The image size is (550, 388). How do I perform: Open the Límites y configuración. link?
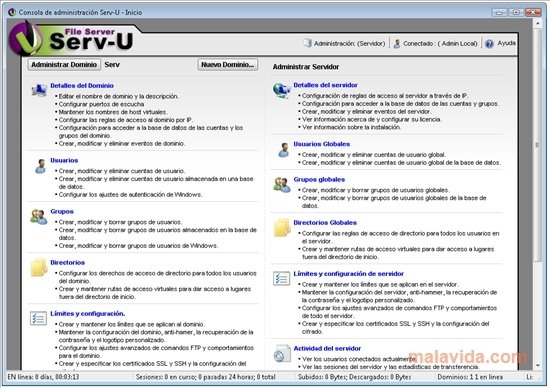(88, 314)
